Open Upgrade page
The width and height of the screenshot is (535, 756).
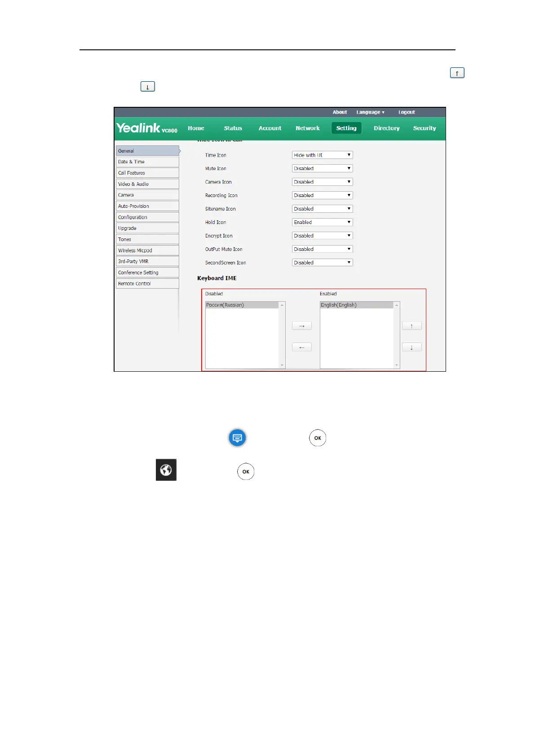coord(147,228)
